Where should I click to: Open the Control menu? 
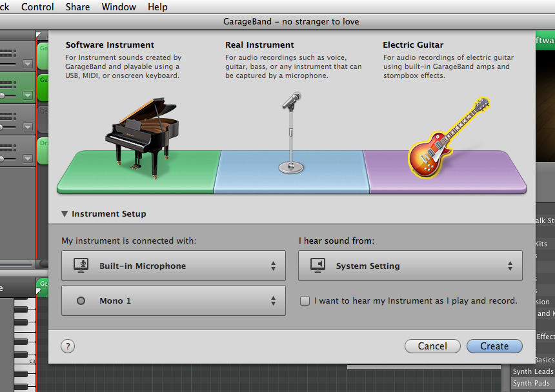(x=37, y=7)
